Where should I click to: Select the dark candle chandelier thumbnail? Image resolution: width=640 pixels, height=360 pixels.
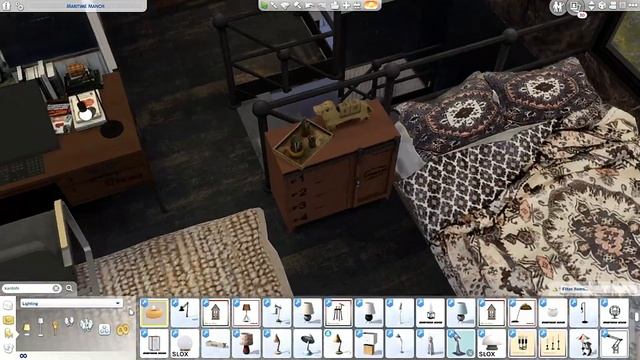[522, 344]
